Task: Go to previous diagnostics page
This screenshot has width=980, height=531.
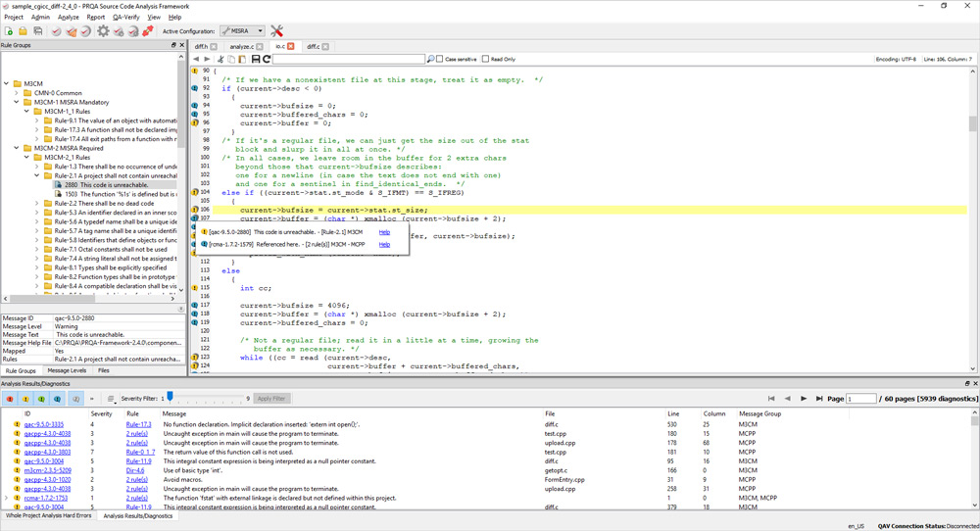Action: click(788, 399)
